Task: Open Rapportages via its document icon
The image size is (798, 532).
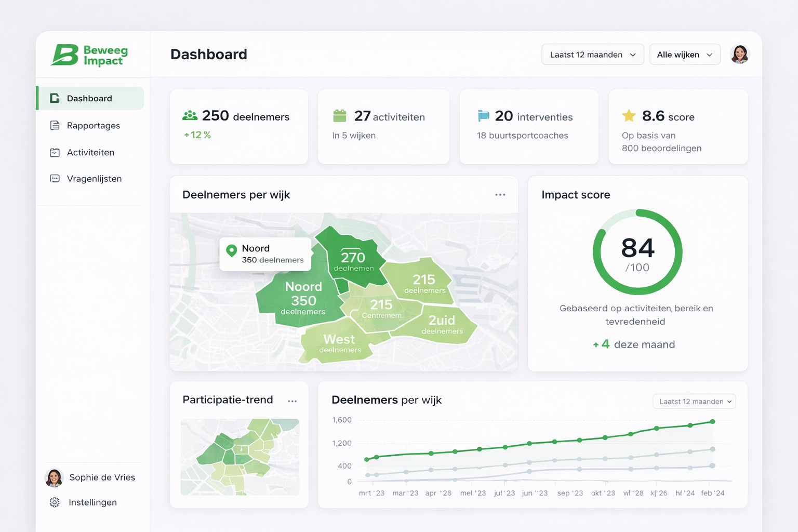Action: [55, 125]
